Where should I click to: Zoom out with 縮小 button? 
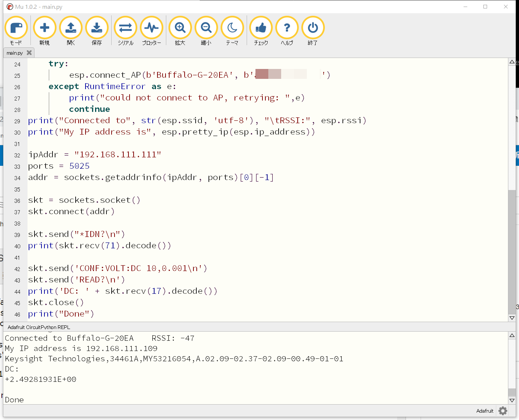click(206, 31)
